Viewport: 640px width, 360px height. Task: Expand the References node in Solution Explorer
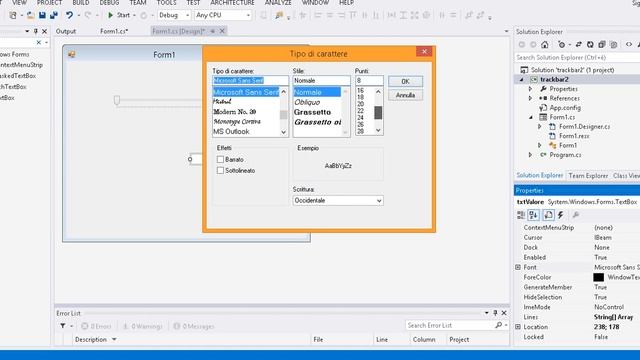(x=530, y=98)
